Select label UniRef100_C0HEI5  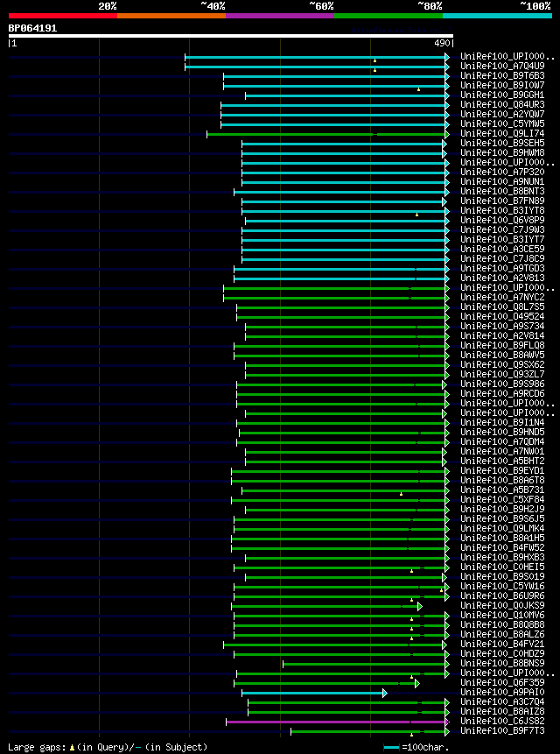502,567
